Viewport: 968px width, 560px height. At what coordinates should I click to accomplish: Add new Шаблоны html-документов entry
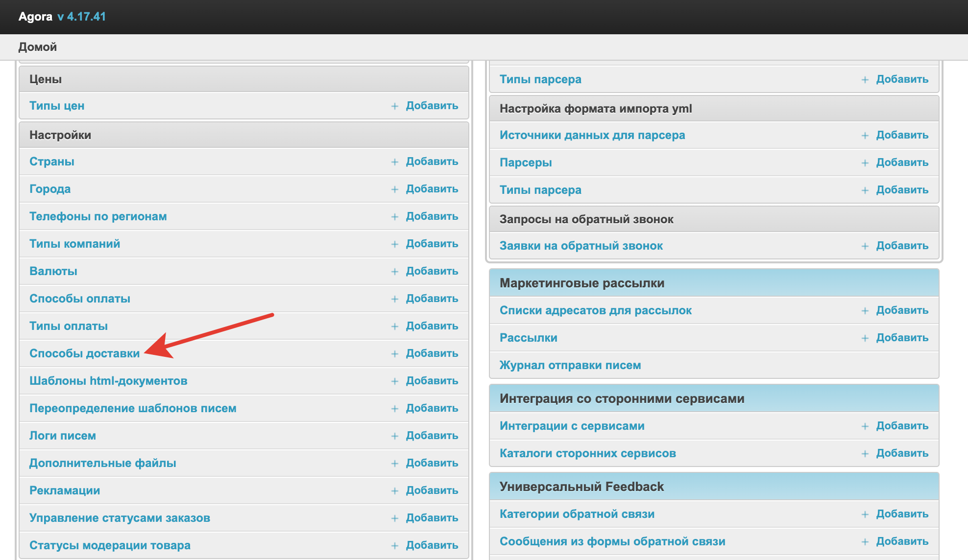tap(432, 381)
